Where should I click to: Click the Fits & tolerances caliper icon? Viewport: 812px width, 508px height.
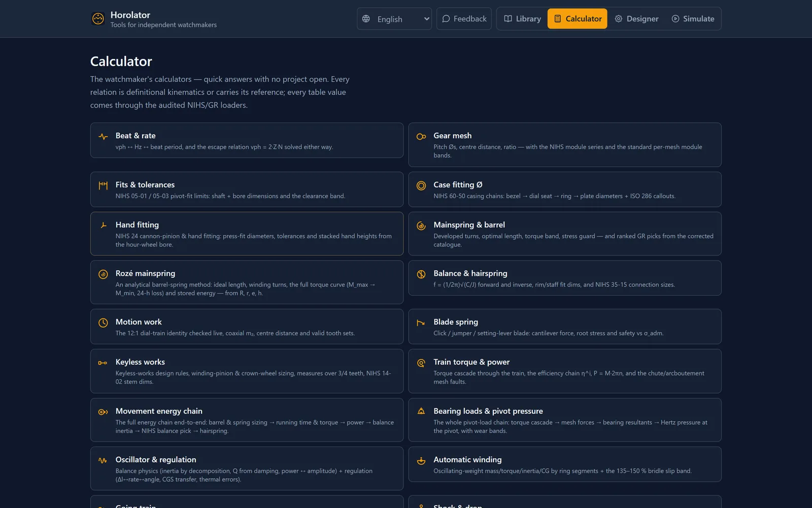(103, 185)
